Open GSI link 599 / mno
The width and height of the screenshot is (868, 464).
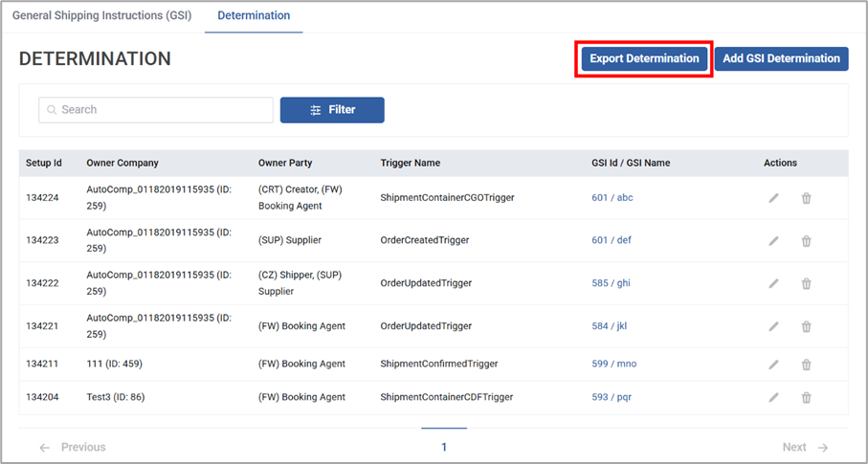(613, 364)
